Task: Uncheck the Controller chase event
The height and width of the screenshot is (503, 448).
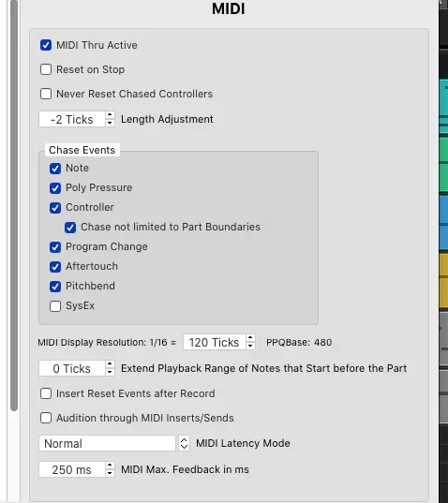Action: (55, 208)
